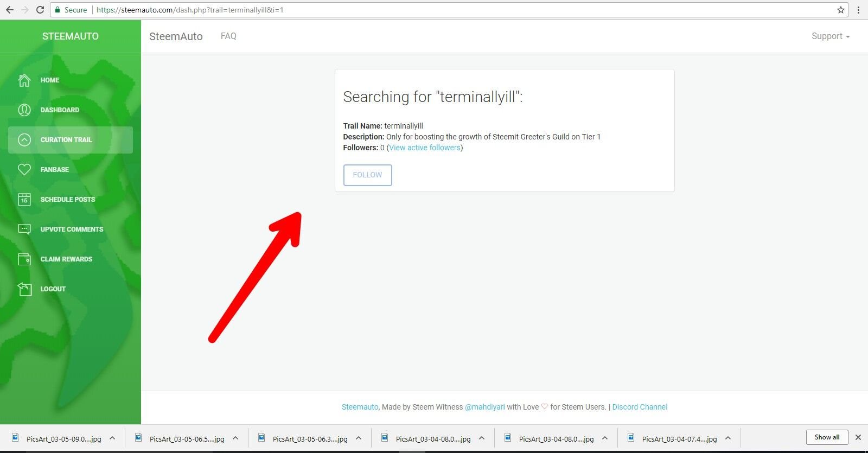Click the Claim Rewards wallet icon
This screenshot has width=868, height=453.
click(x=24, y=259)
